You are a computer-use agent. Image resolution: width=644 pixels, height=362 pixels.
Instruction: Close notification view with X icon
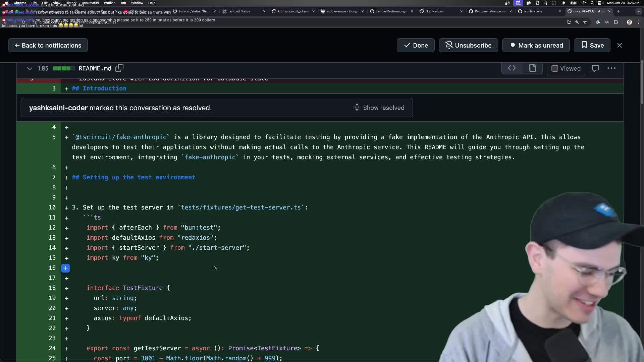620,45
